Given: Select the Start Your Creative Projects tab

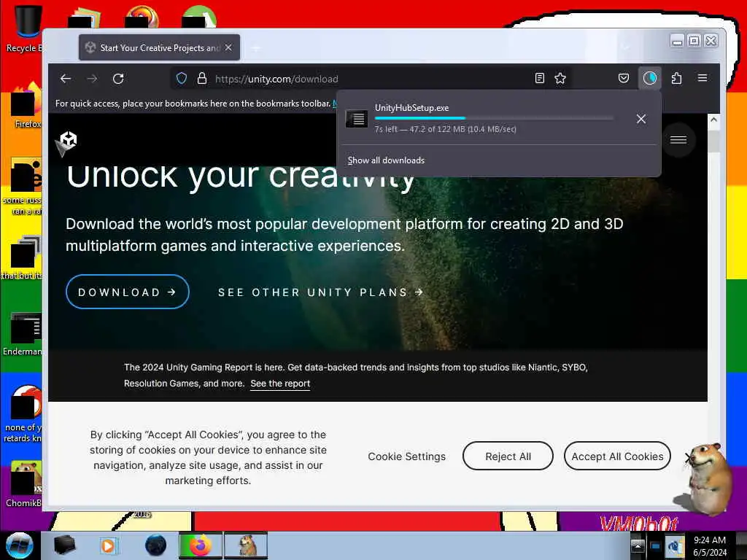Looking at the screenshot, I should point(159,47).
